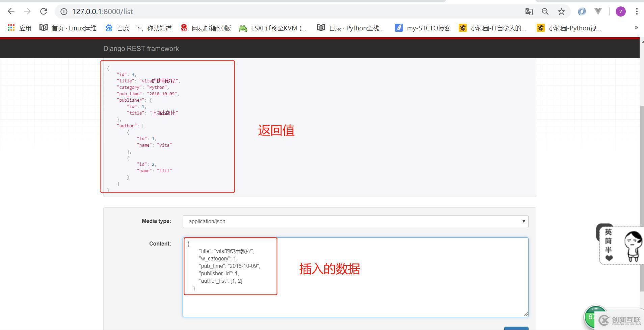Open the 应用 apps shortcut

(x=20, y=28)
